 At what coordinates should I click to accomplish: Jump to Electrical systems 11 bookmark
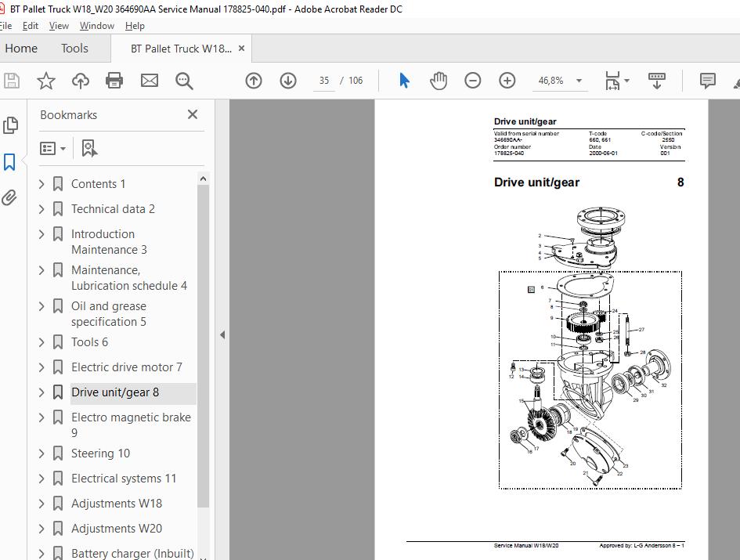click(x=124, y=479)
